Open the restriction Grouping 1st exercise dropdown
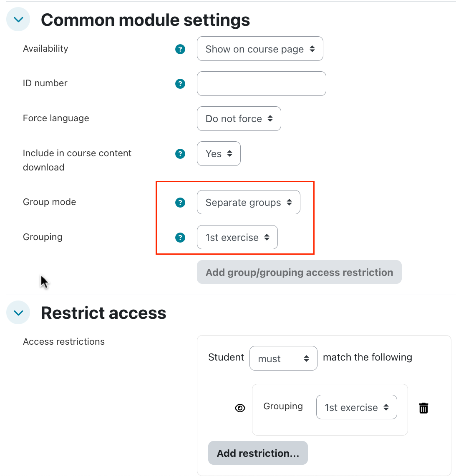The height and width of the screenshot is (476, 456). pos(356,407)
